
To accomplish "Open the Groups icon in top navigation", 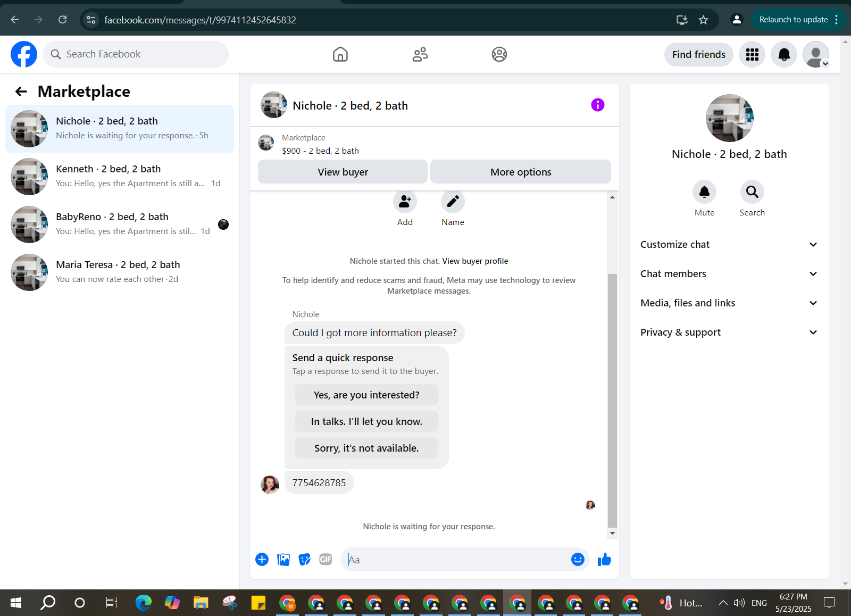I will [499, 54].
